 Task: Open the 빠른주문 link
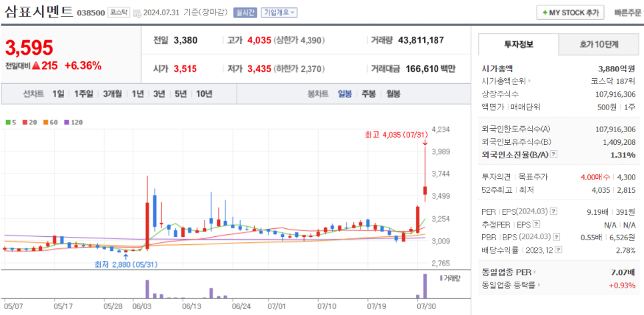point(627,13)
